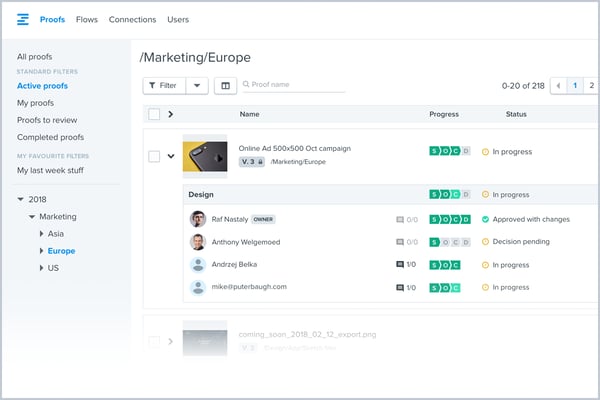Select the Online Ad 500x500 proof checkbox
Viewport: 600px width, 400px height.
pyautogui.click(x=154, y=156)
